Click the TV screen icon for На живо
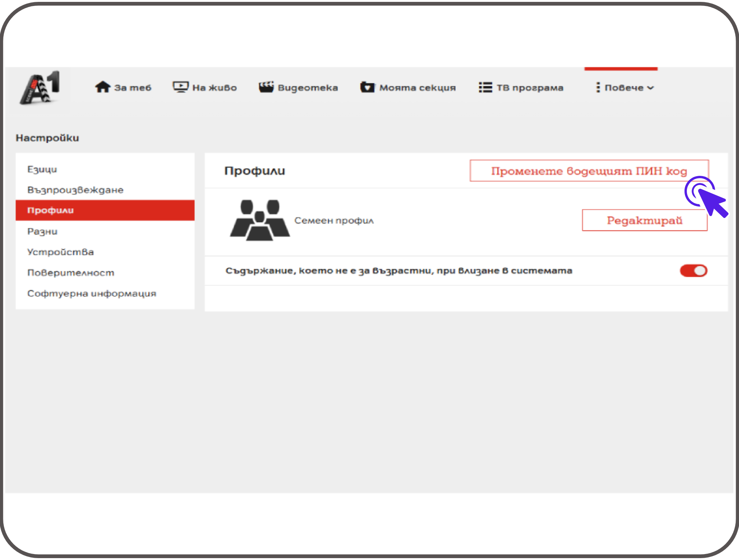The height and width of the screenshot is (560, 739). (x=181, y=87)
